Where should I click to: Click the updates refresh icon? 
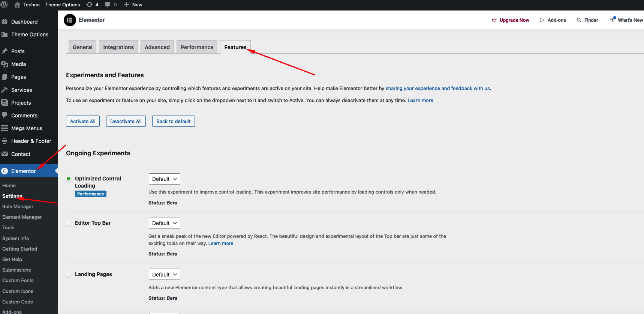tap(89, 5)
